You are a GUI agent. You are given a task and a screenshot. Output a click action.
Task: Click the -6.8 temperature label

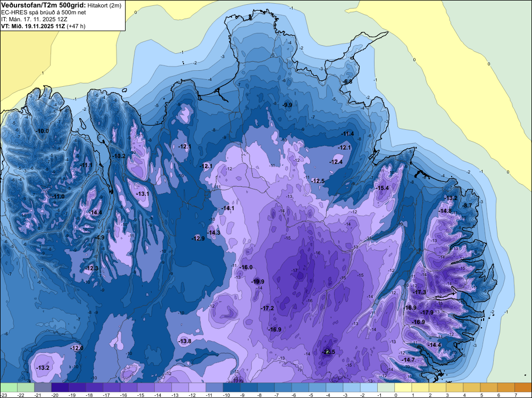[347, 82]
